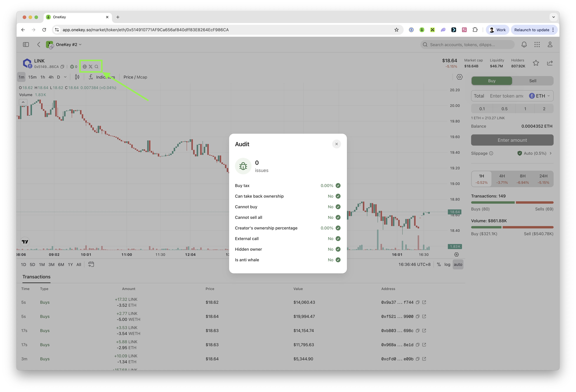Choose the 0.5 ETH preset amount
The image size is (576, 392).
(504, 109)
